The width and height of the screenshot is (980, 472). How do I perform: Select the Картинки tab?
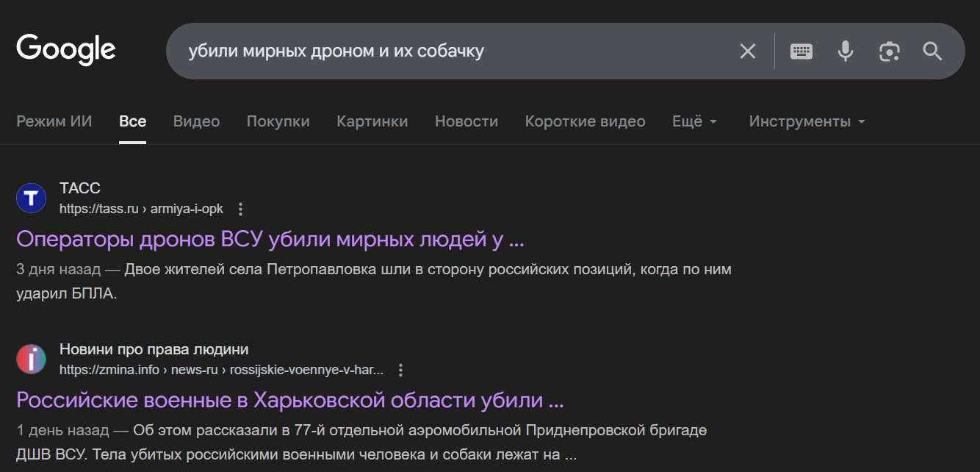(372, 121)
